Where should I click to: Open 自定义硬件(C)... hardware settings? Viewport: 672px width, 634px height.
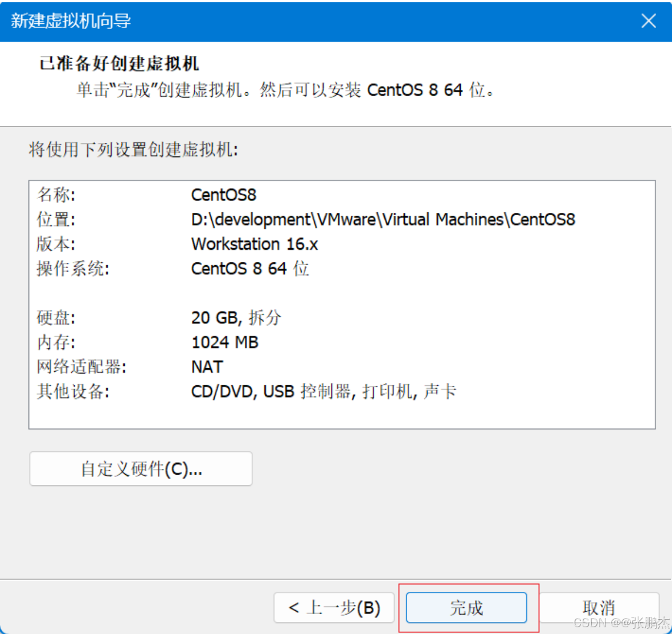pos(141,468)
